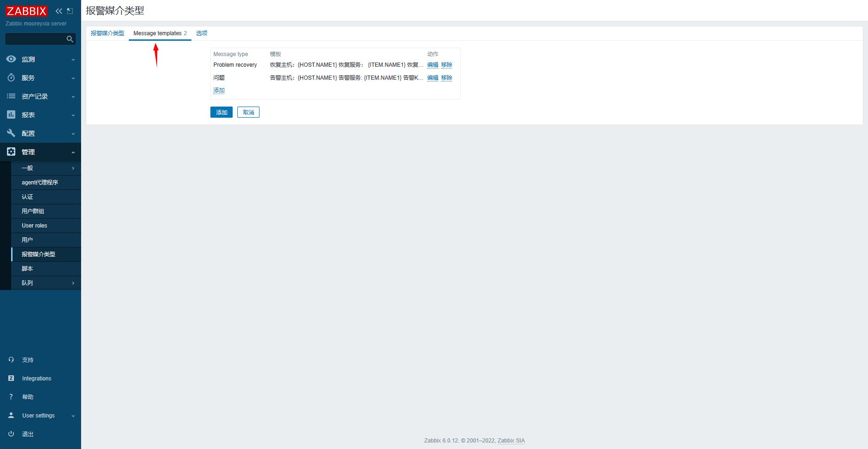The image size is (868, 449).
Task: Open the 报表 menu
Action: pos(40,115)
